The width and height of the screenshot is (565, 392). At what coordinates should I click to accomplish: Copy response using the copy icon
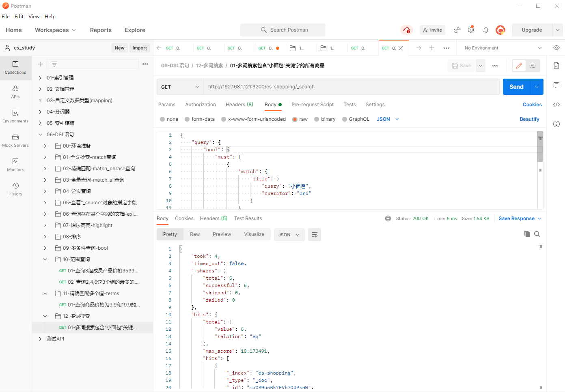(x=527, y=234)
